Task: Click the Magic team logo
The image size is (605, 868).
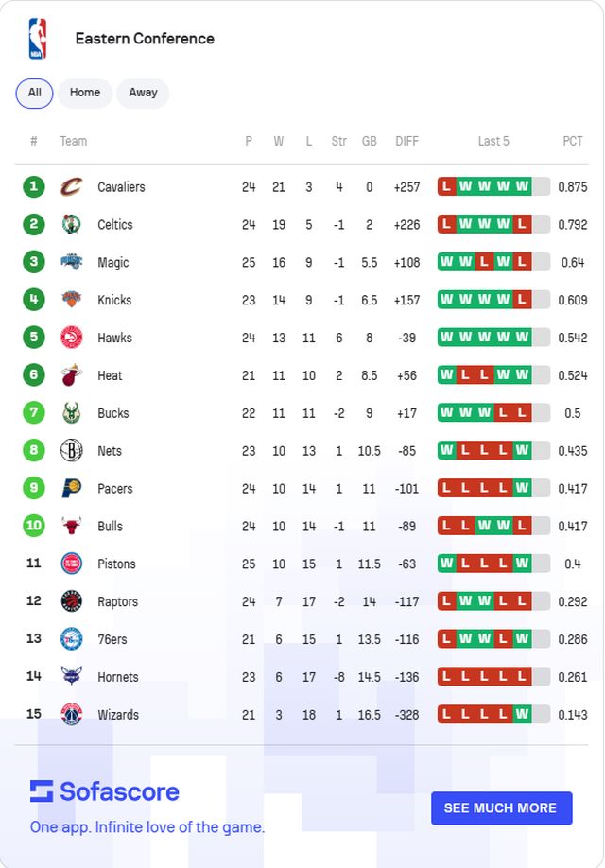Action: (x=72, y=262)
